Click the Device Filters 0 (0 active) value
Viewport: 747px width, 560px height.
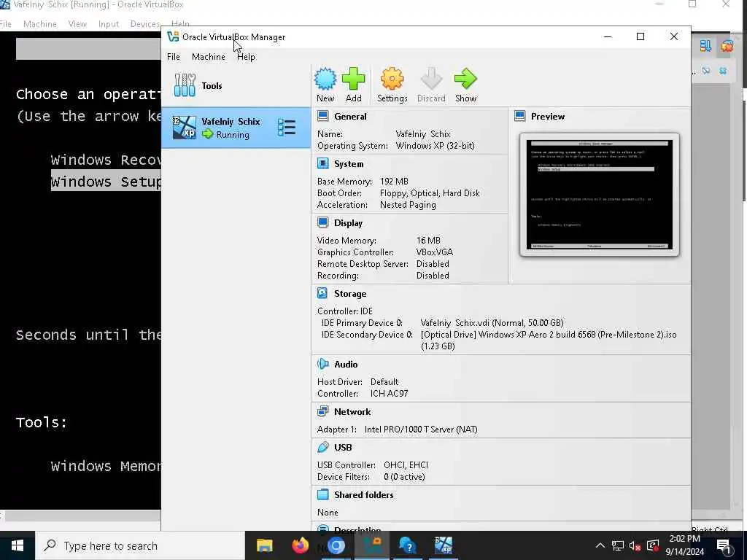click(404, 477)
